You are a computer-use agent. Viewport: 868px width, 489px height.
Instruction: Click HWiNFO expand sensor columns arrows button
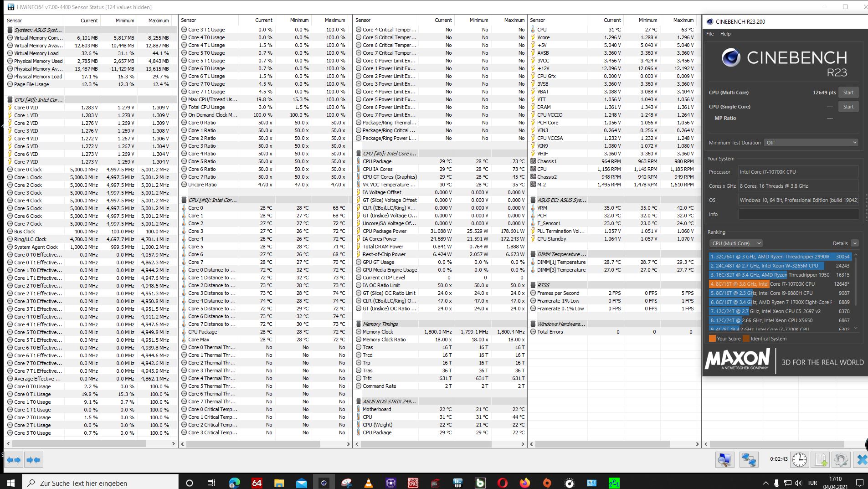14,460
